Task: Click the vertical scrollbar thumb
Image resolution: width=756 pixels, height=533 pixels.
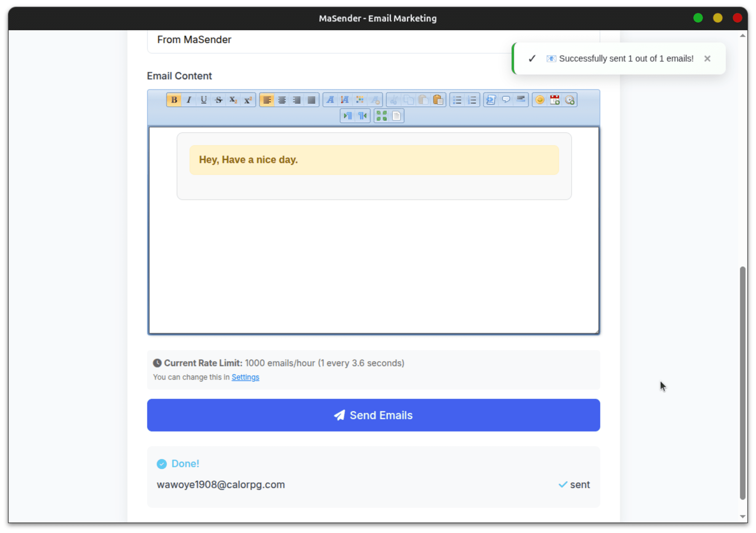Action: [x=742, y=383]
